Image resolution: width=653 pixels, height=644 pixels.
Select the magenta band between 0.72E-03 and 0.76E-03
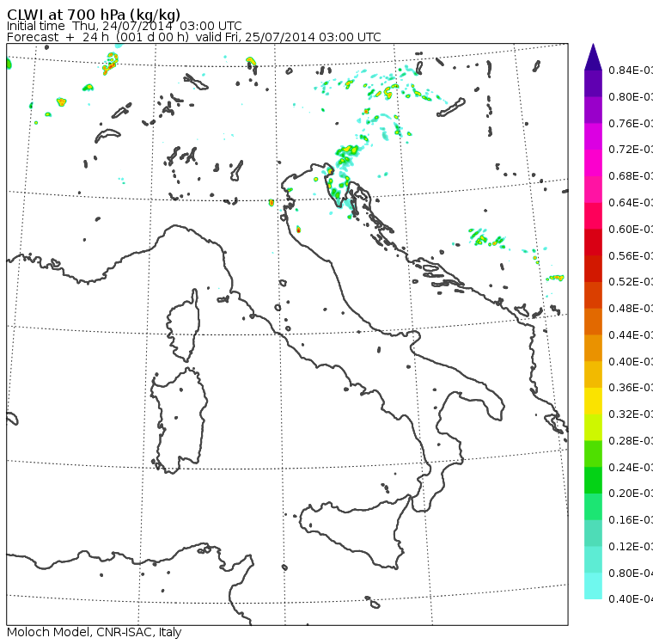click(x=593, y=137)
